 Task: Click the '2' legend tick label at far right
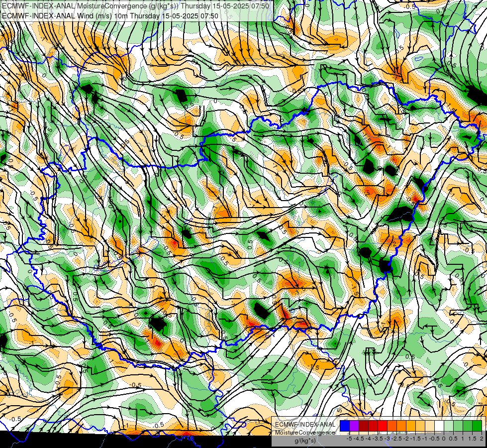coord(482,439)
